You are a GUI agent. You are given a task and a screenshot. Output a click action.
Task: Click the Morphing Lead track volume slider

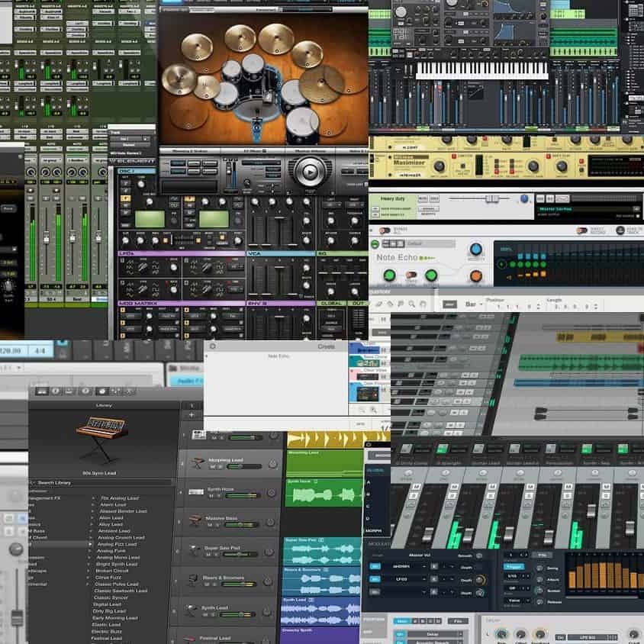pyautogui.click(x=244, y=466)
